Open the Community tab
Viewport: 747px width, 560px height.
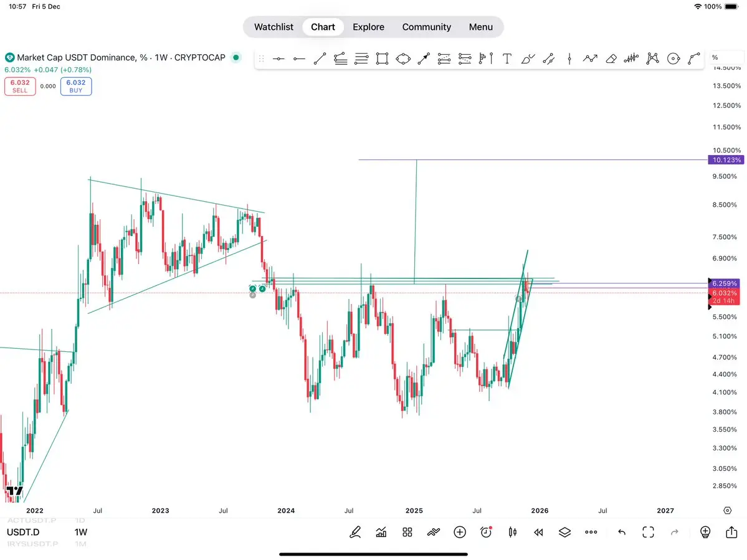coord(426,27)
